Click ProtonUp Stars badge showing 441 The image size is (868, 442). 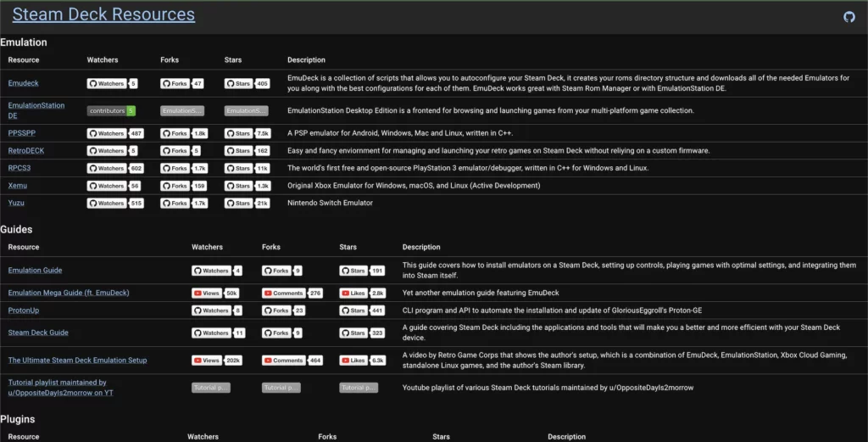(x=362, y=311)
